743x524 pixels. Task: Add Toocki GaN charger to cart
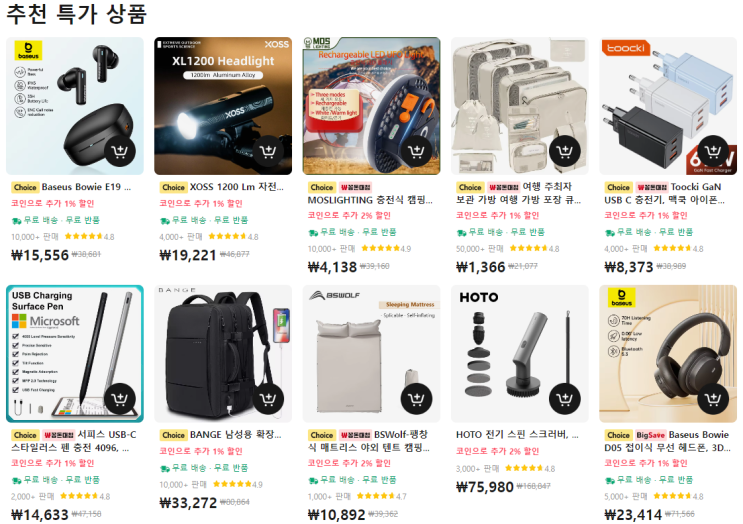[x=713, y=151]
